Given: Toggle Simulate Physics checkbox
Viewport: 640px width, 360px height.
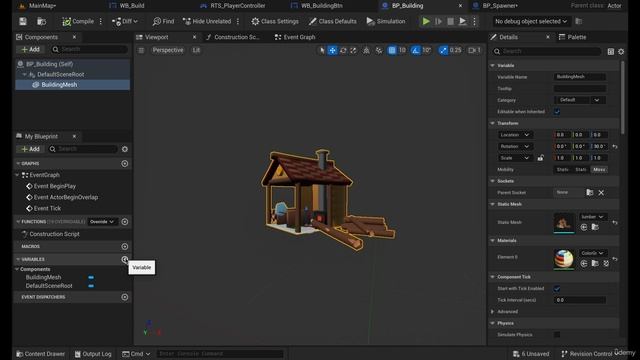Looking at the screenshot, I should point(557,335).
